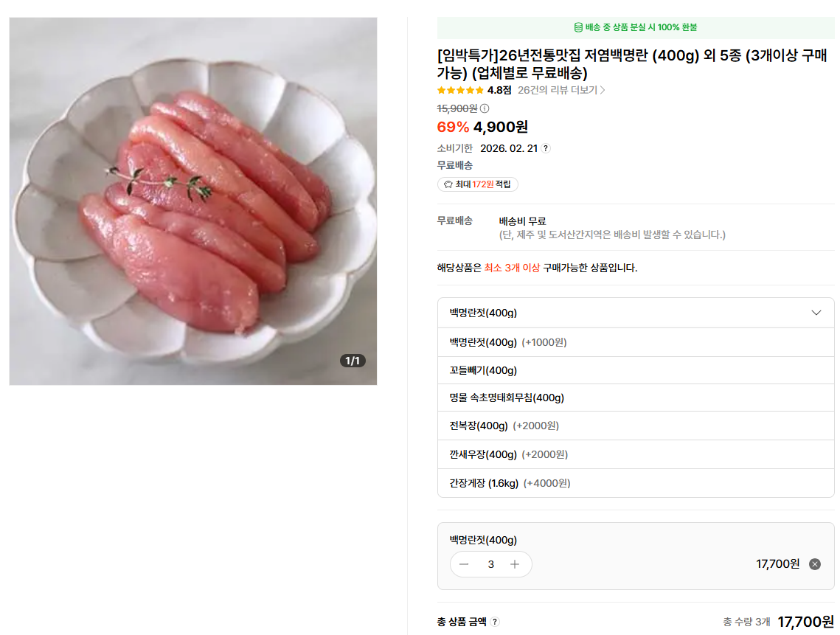Select 백명란젓(400g) +1000원 option
840x635 pixels.
508,342
